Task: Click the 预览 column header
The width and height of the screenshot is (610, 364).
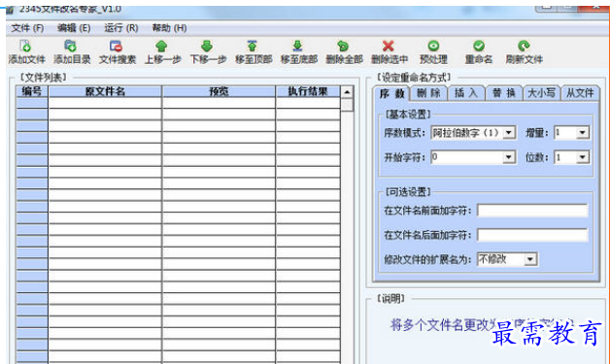Action: tap(219, 91)
